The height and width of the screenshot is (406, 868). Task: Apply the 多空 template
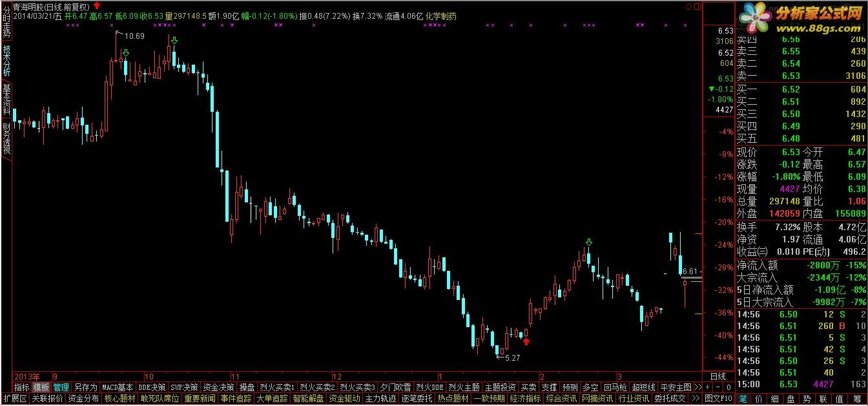tap(590, 387)
